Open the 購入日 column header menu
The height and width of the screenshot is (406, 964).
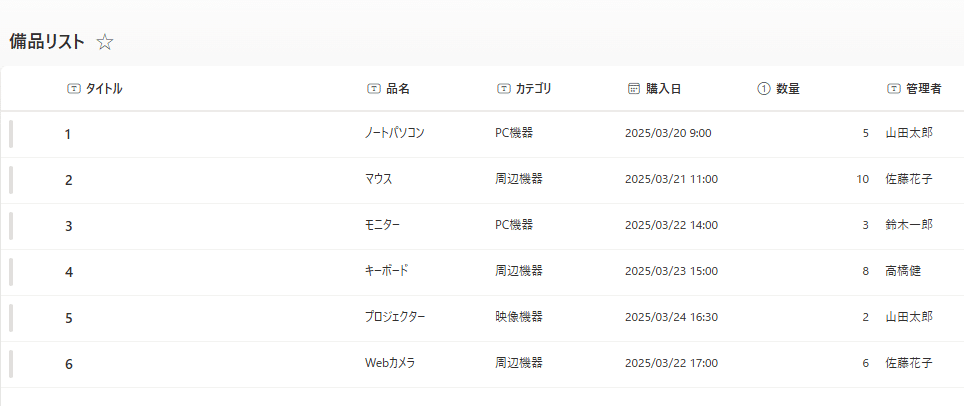[663, 89]
